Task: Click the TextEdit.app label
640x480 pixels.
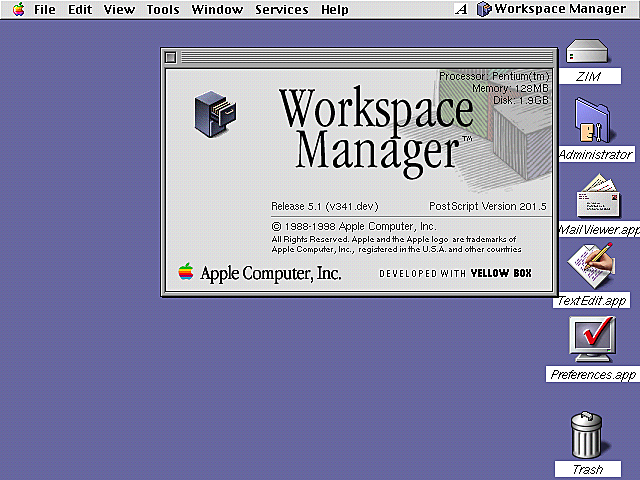Action: point(591,300)
